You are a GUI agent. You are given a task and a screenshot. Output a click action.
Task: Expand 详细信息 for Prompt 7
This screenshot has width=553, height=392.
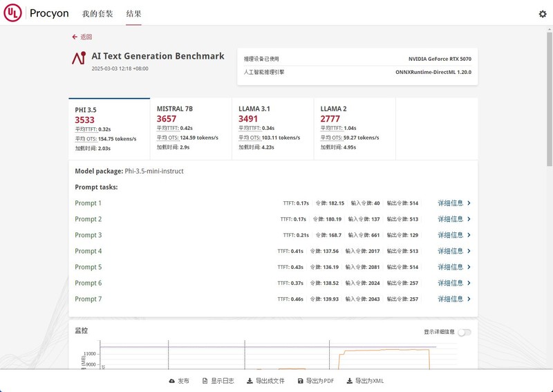tap(454, 299)
